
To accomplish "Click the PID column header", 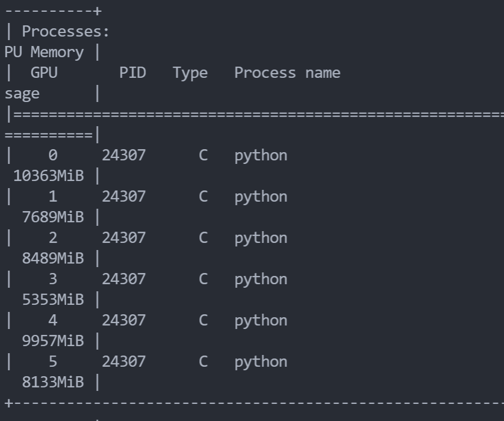I will (132, 73).
